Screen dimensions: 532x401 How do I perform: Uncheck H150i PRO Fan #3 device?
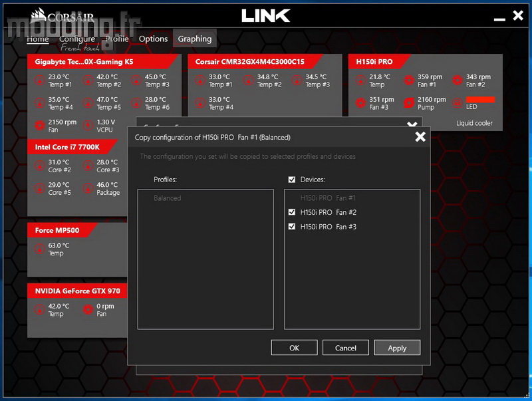click(292, 226)
